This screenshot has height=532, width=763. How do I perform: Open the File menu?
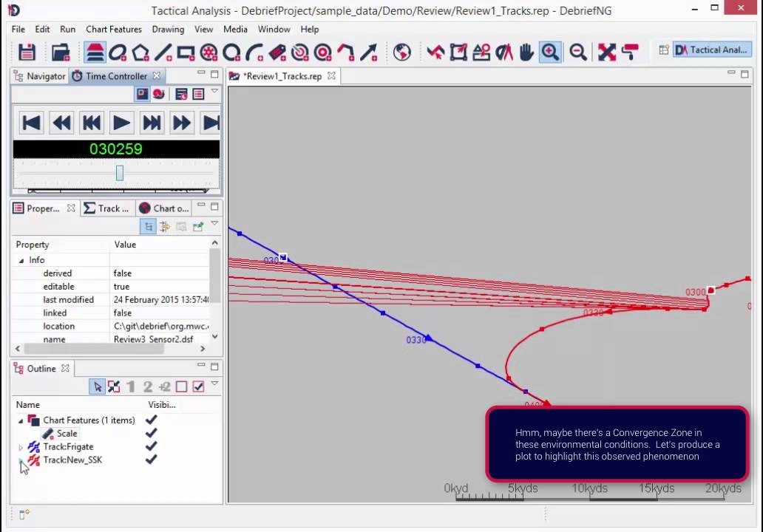(18, 29)
